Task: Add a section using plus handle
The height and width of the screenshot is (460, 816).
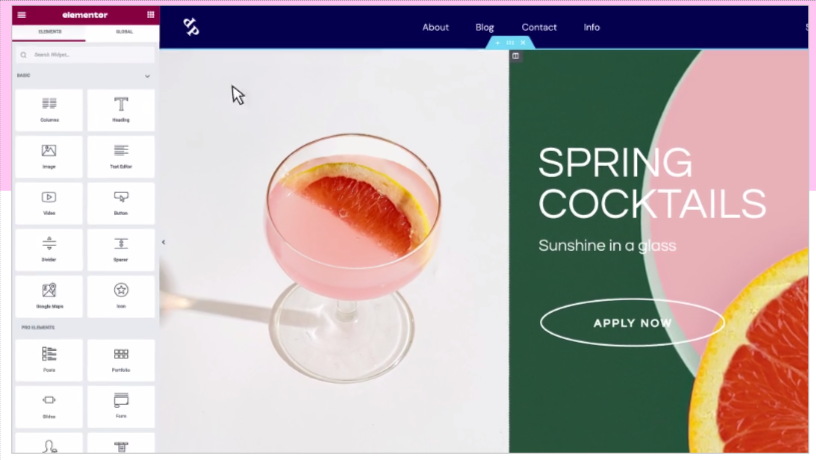Action: [x=498, y=43]
